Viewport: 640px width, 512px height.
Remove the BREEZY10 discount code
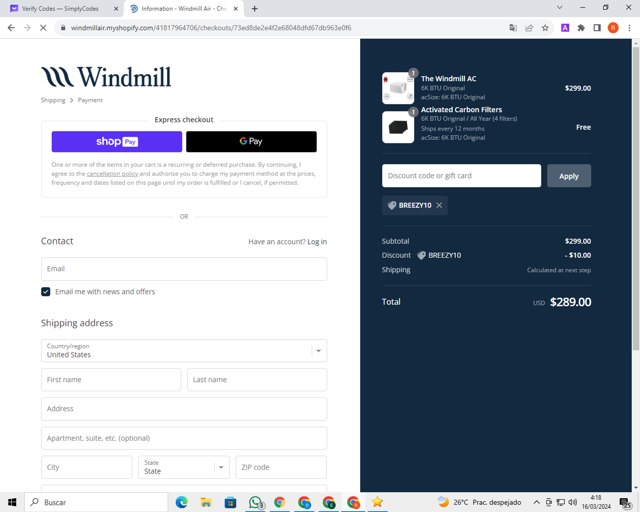[x=439, y=205]
